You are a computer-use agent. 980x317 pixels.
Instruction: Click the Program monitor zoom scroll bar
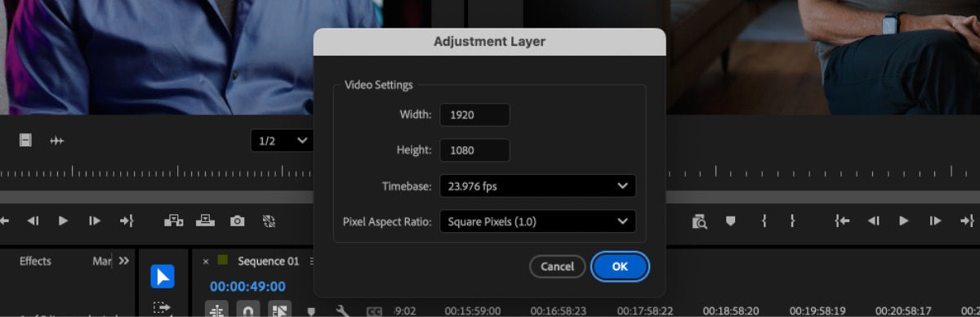pyautogui.click(x=822, y=197)
